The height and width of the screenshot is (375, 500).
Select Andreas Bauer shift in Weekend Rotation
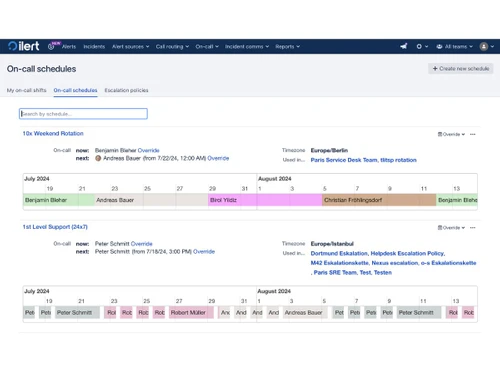click(x=151, y=200)
